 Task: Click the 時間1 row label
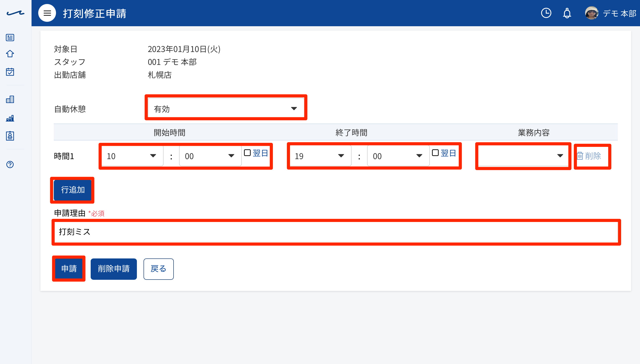[64, 156]
